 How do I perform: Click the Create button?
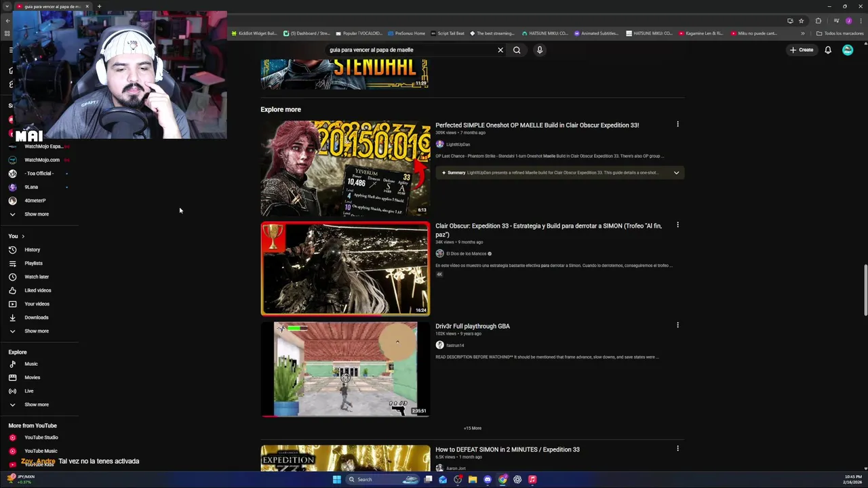pos(802,49)
